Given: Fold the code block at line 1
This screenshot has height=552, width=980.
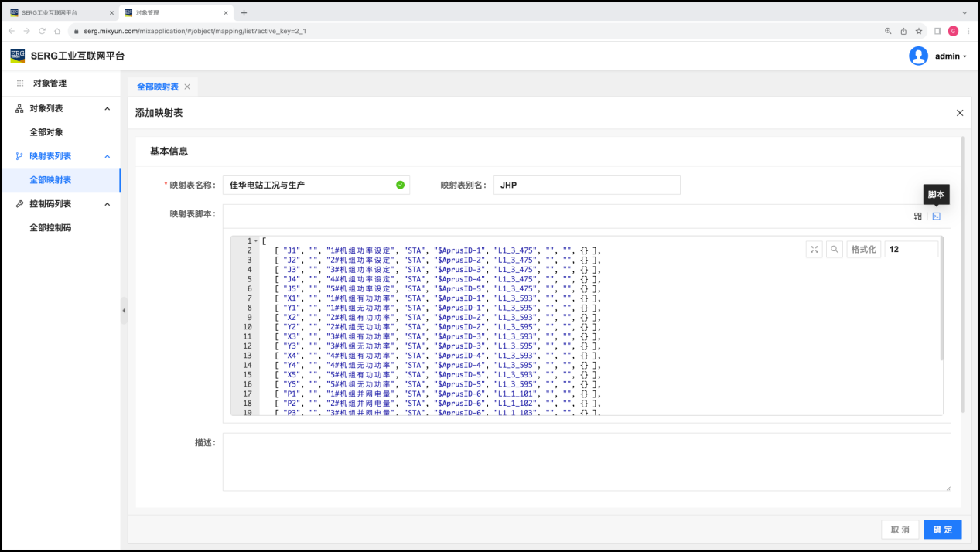Looking at the screenshot, I should point(256,241).
